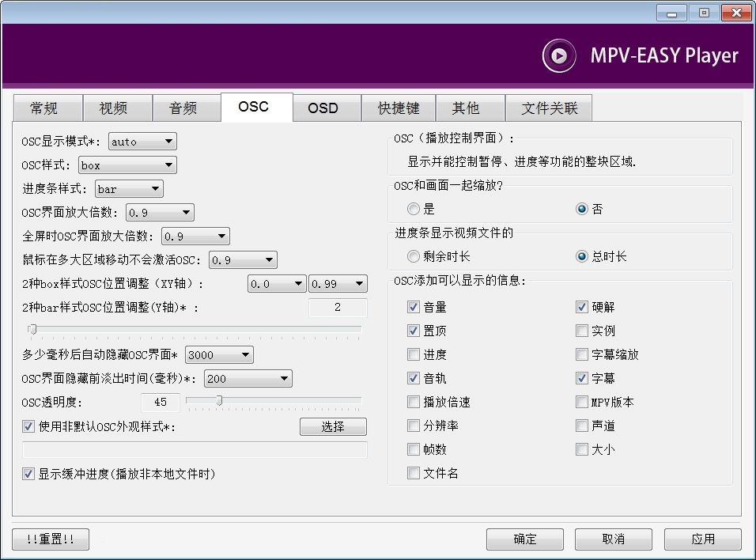The width and height of the screenshot is (756, 560).
Task: Open the box position dropdown showing 0.0
Action: [x=277, y=284]
